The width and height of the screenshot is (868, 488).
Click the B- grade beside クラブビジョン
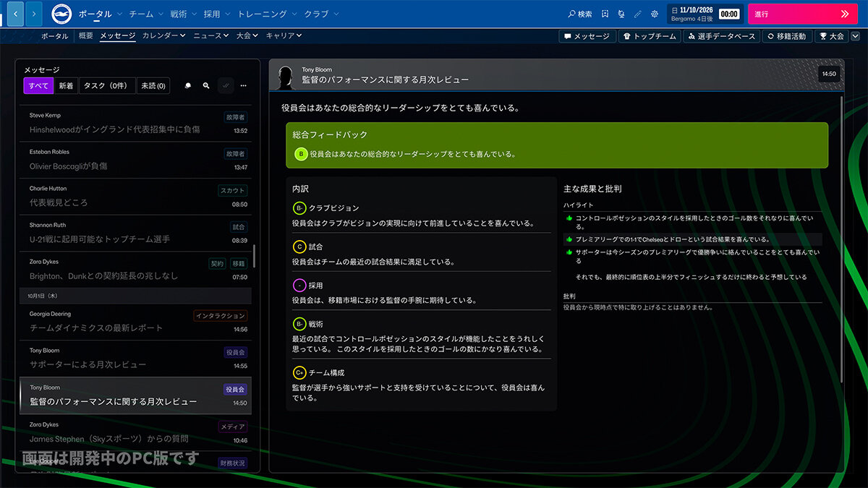point(299,208)
